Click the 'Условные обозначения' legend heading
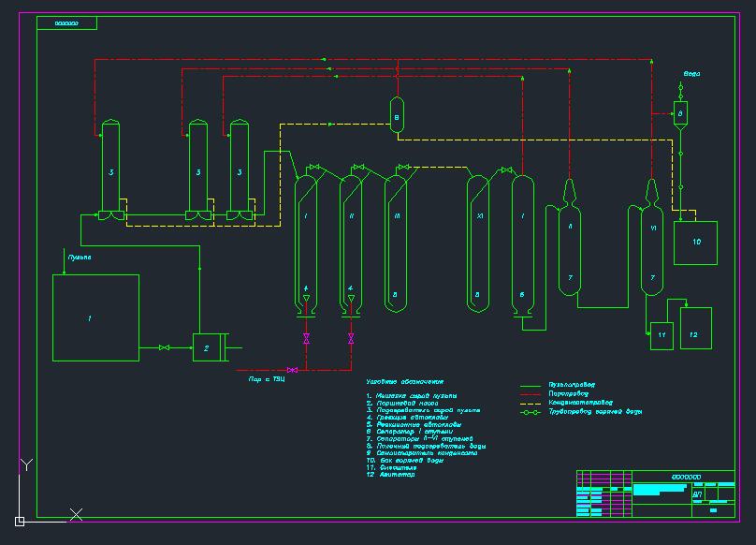 (x=404, y=381)
